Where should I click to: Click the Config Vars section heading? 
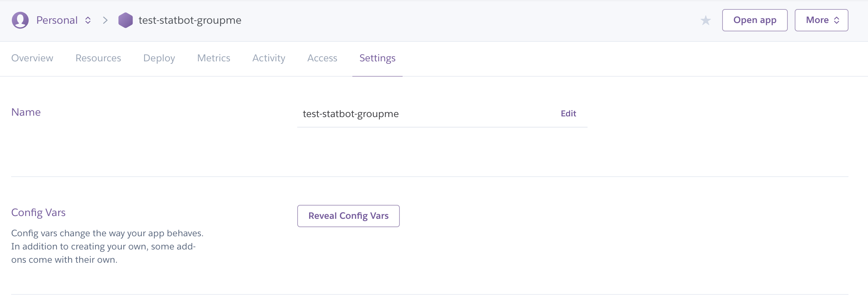38,213
